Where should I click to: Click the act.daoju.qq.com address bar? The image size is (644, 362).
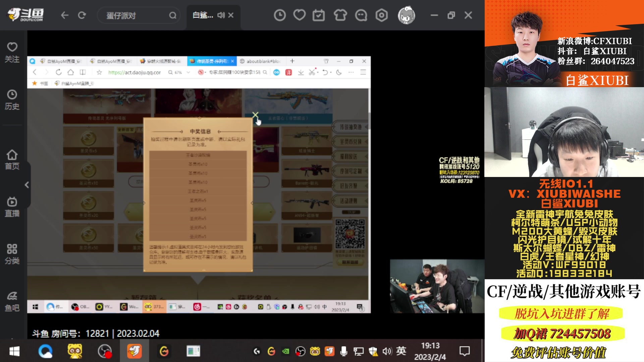135,72
